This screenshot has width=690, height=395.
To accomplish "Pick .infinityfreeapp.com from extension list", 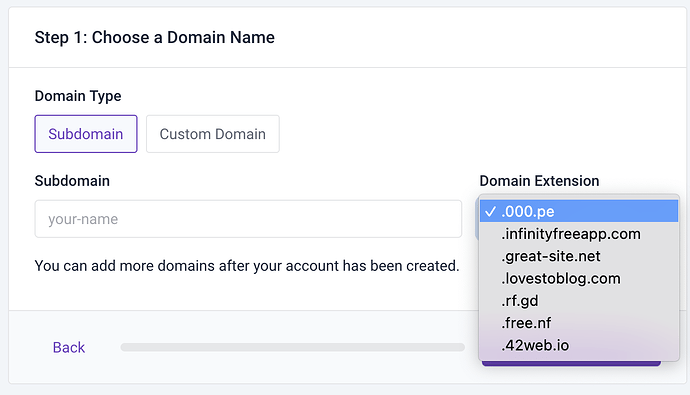I will (x=579, y=234).
